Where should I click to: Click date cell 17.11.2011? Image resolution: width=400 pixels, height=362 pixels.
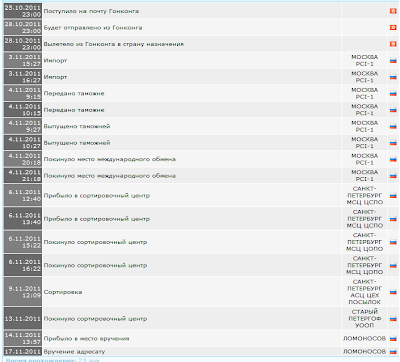[23, 352]
